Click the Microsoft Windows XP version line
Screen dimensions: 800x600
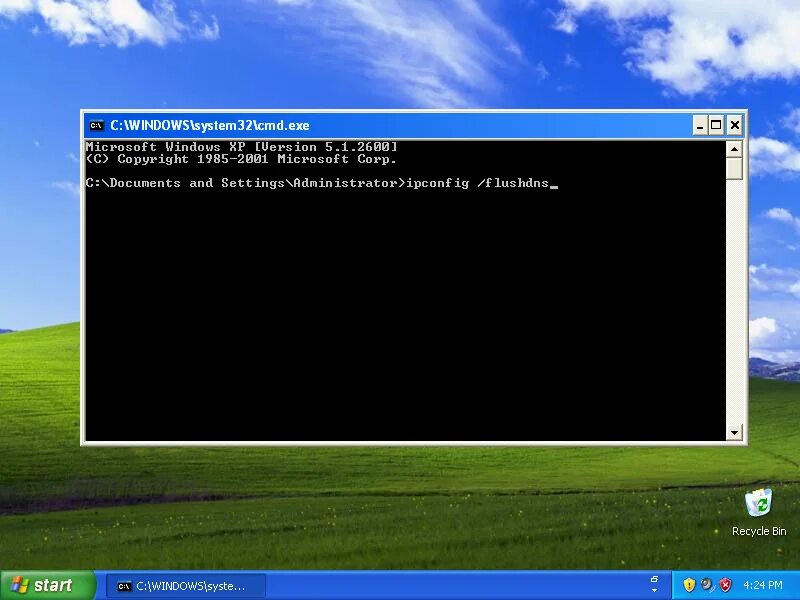tap(241, 147)
